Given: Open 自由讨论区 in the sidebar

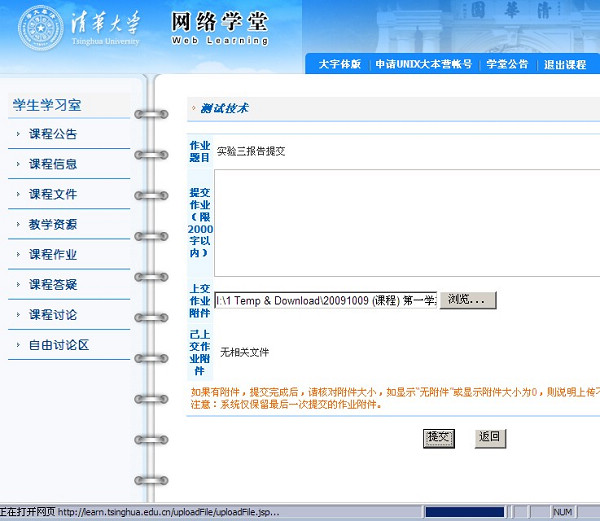Looking at the screenshot, I should [x=59, y=345].
